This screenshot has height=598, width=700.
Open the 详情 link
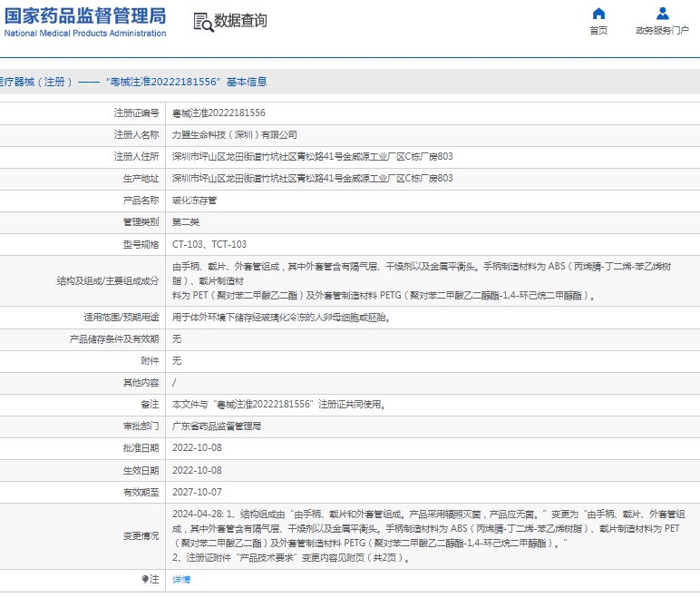(181, 579)
